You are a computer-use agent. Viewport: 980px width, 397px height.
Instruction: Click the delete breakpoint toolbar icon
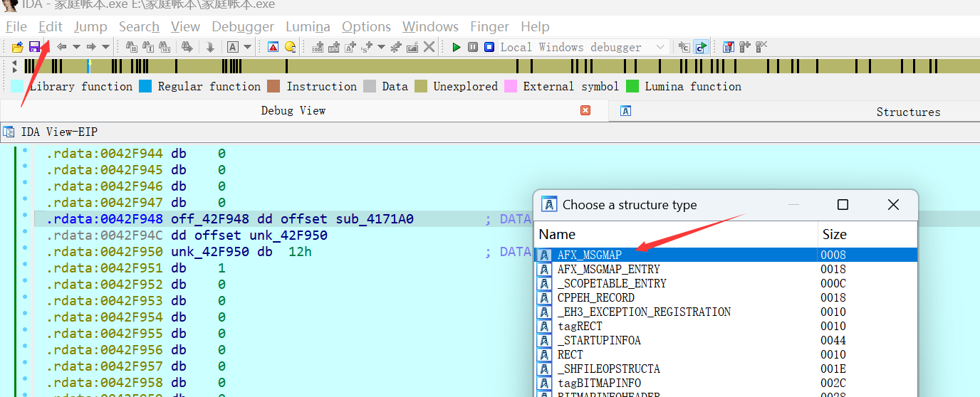(x=761, y=47)
